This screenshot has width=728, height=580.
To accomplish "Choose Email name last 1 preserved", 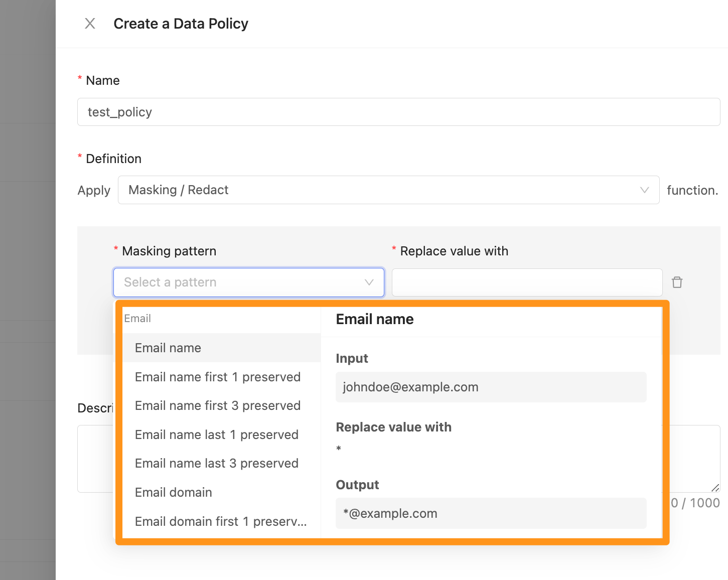I will tap(222, 434).
